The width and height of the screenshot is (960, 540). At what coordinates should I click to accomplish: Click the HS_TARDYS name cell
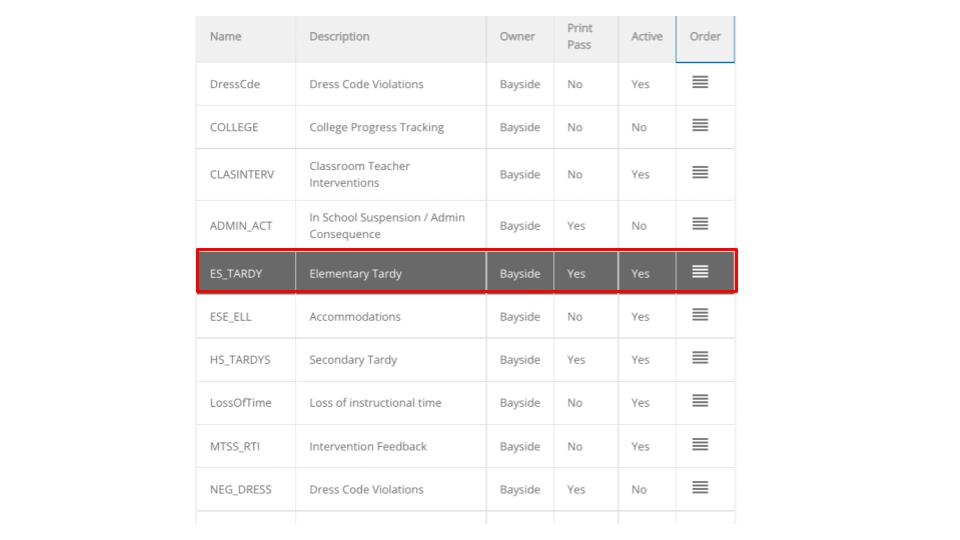[240, 360]
